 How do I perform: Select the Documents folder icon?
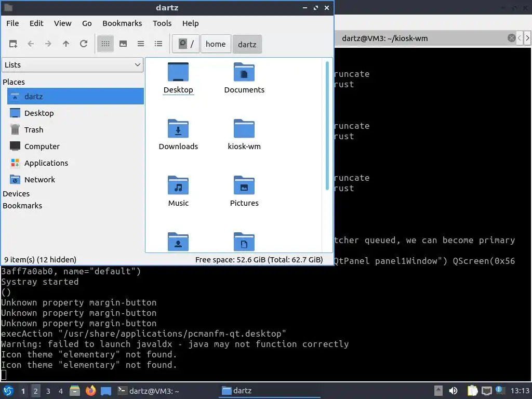point(244,78)
